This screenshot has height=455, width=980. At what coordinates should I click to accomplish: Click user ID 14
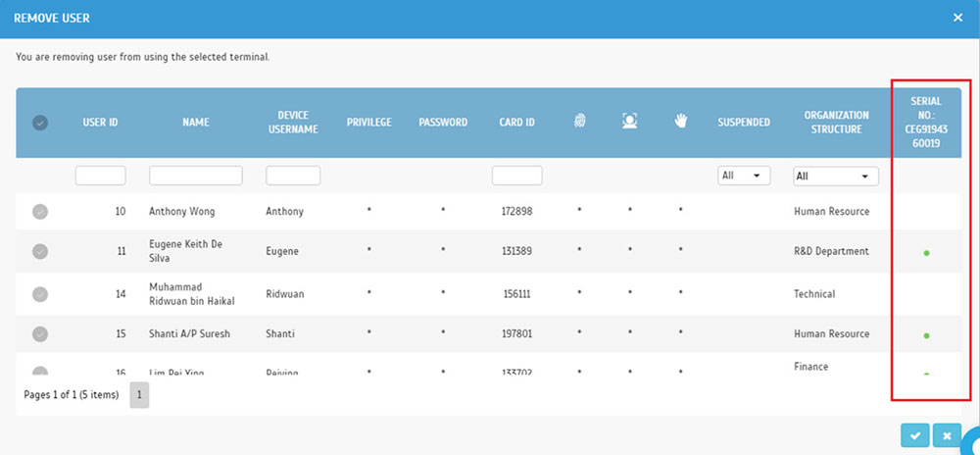click(121, 294)
